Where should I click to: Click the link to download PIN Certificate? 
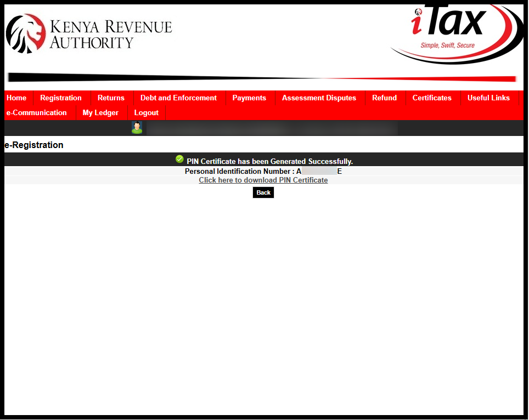[263, 180]
